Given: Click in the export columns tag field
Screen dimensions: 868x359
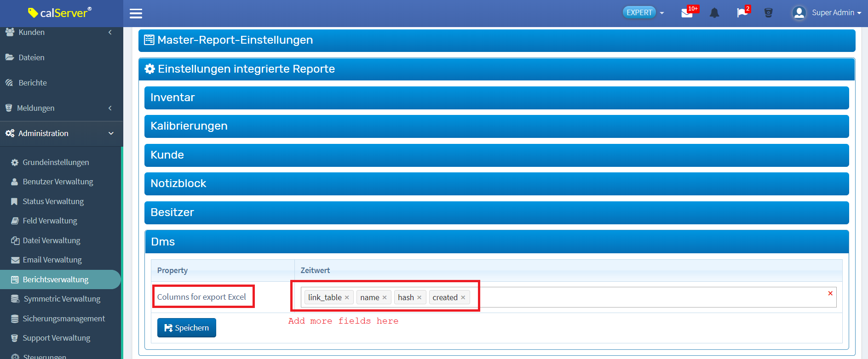Looking at the screenshot, I should [569, 297].
